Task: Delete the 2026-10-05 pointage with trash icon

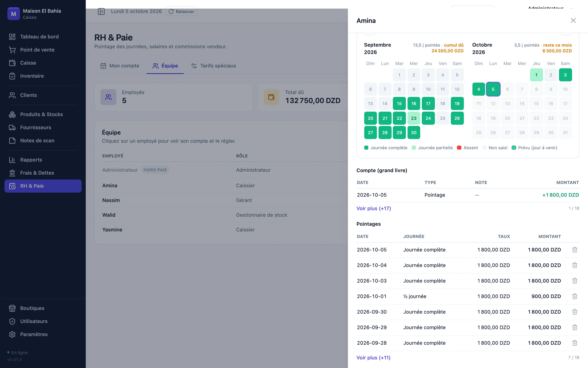Action: tap(574, 250)
